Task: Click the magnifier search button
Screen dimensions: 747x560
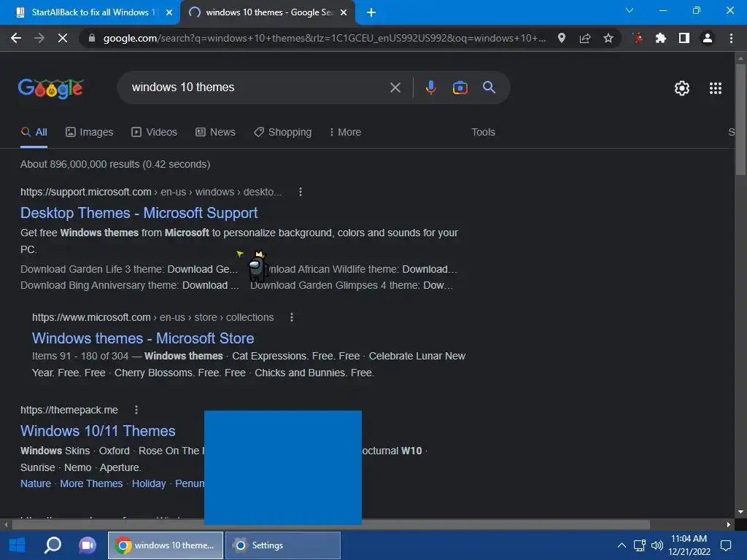Action: click(489, 87)
